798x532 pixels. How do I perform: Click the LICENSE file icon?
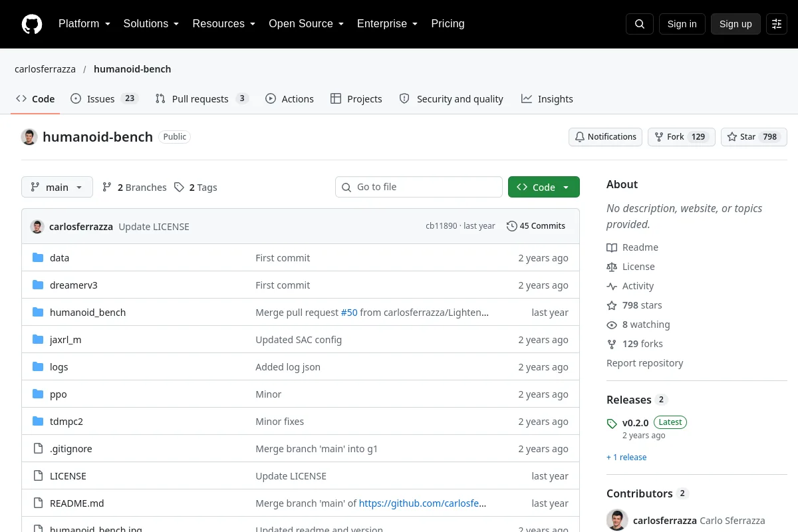[38, 476]
